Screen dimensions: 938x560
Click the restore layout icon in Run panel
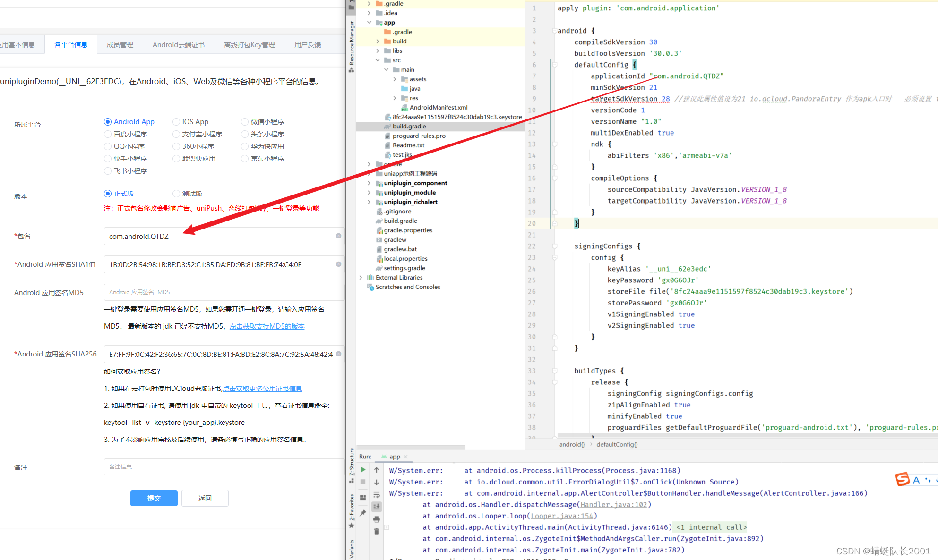(363, 497)
